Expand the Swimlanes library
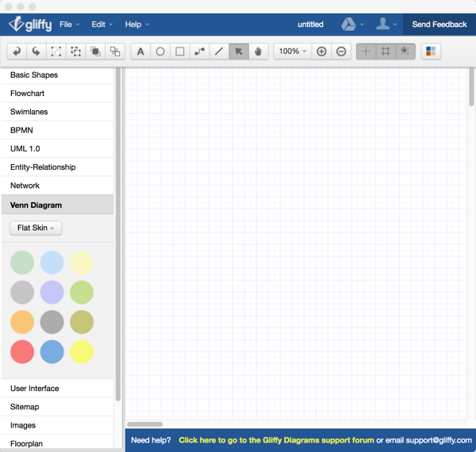Viewport: 476px width, 452px height. (57, 112)
